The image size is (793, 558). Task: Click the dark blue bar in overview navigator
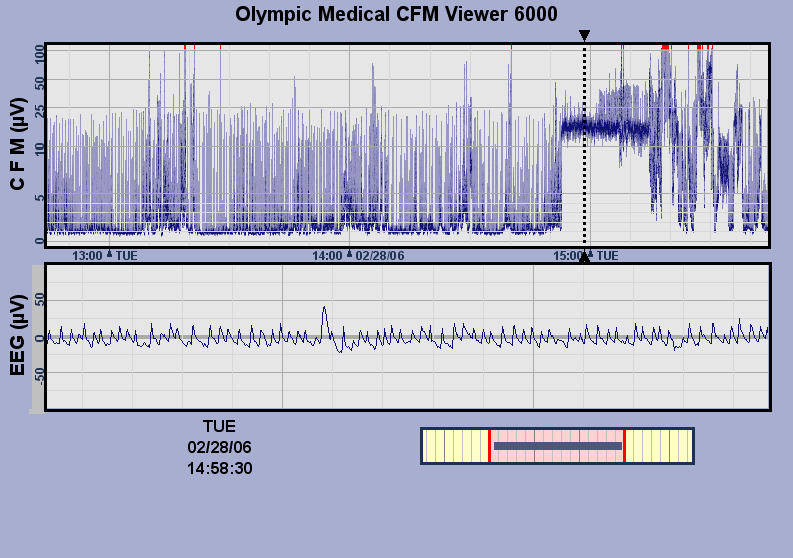[x=558, y=446]
